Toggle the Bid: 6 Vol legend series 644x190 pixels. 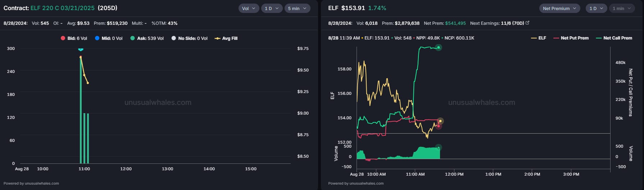point(74,38)
